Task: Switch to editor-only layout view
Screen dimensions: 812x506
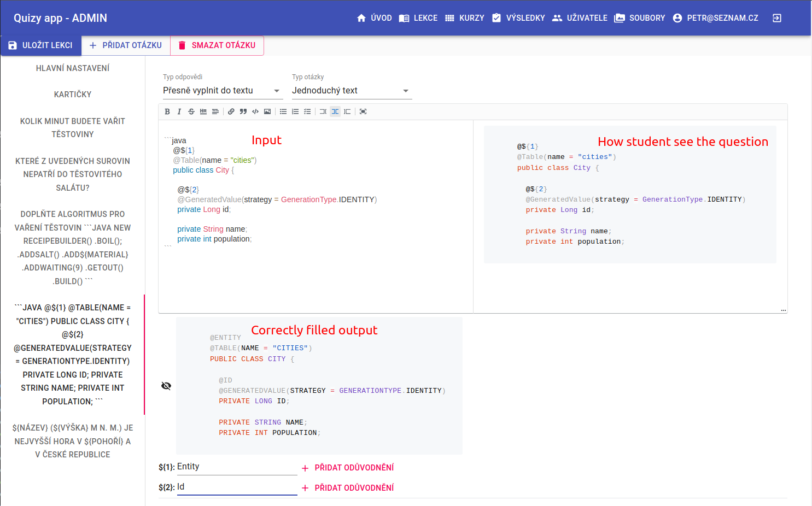Action: (x=323, y=111)
